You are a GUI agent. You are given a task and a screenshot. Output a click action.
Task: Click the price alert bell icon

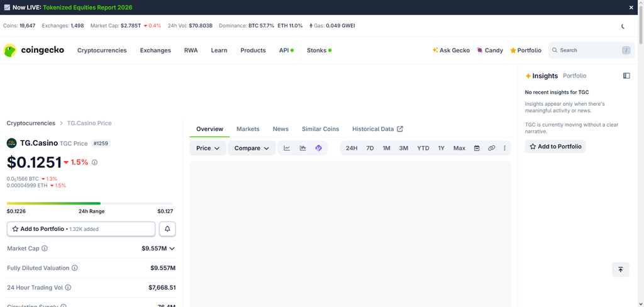(167, 229)
